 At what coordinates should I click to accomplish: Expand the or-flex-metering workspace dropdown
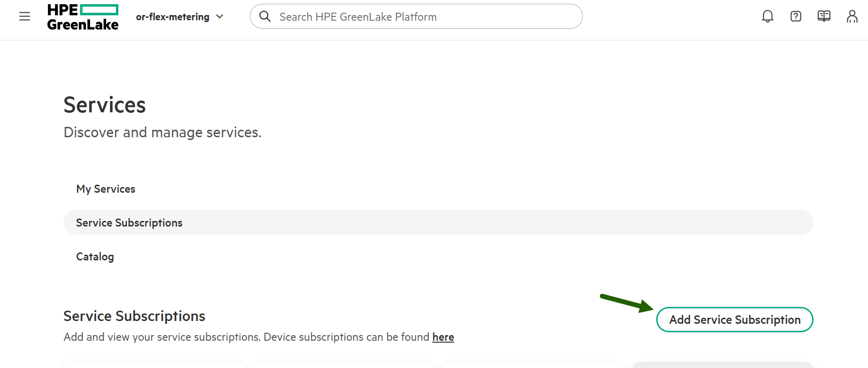point(179,17)
